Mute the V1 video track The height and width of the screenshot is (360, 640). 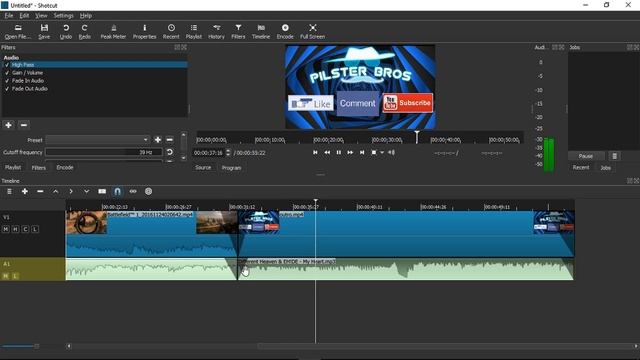pos(6,229)
